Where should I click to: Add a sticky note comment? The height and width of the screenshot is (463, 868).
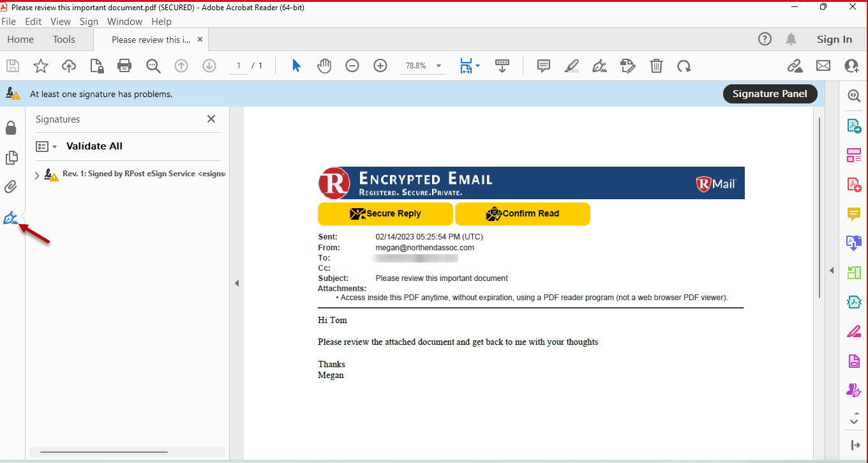[x=544, y=66]
